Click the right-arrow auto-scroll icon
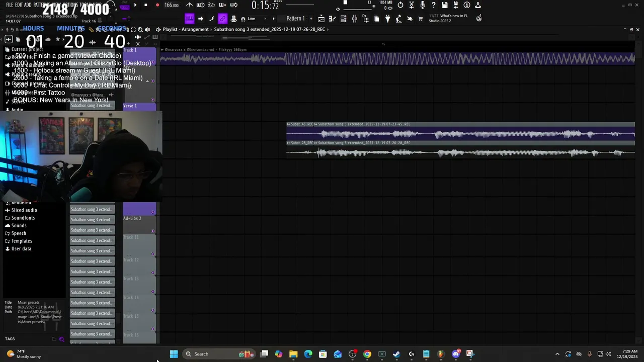The image size is (644, 362). [x=200, y=19]
